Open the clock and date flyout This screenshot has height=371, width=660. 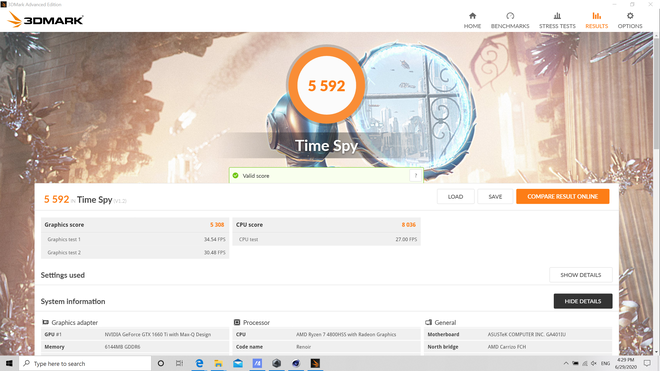(625, 363)
